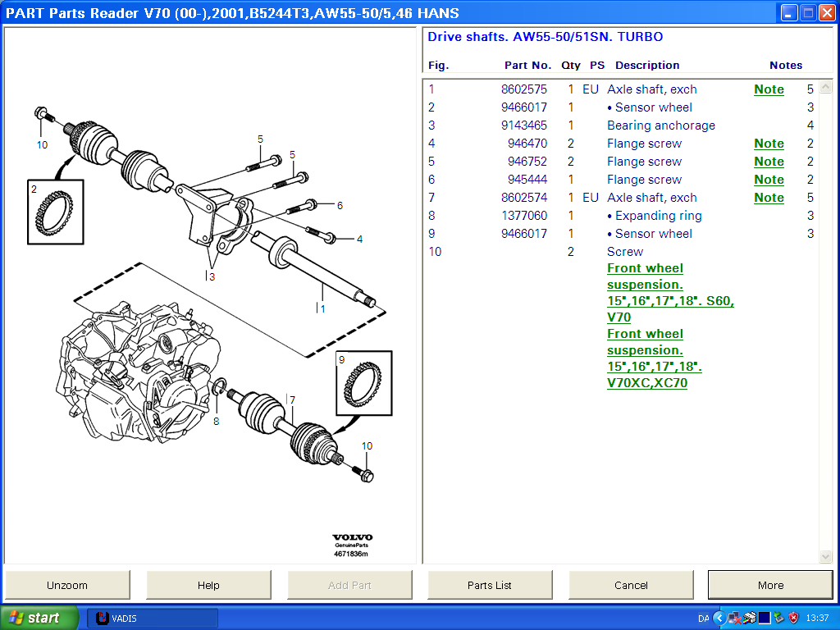
Task: Click the DA language indicator
Action: click(x=703, y=619)
